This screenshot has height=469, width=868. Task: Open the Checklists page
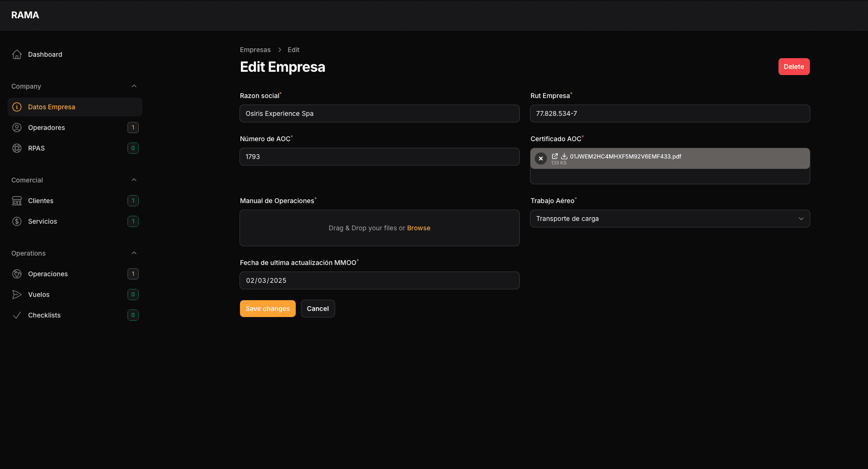75,315
